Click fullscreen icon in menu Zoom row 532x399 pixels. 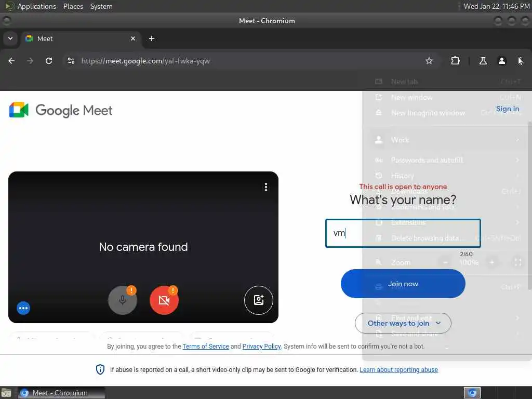(518, 262)
